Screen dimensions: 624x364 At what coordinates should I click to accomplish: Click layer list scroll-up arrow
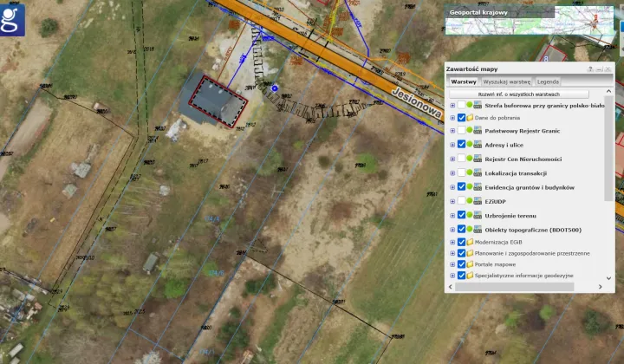608,92
